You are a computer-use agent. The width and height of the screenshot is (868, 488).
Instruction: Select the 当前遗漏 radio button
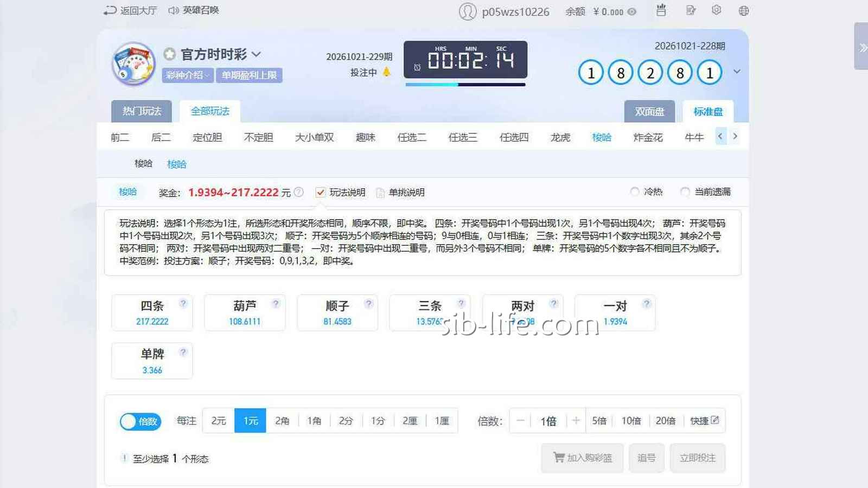click(685, 191)
